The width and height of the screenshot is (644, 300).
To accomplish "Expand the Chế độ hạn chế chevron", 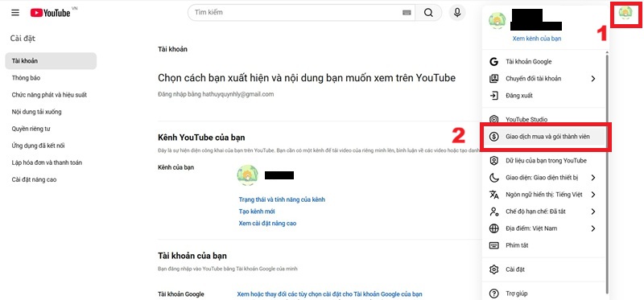I will (x=593, y=212).
